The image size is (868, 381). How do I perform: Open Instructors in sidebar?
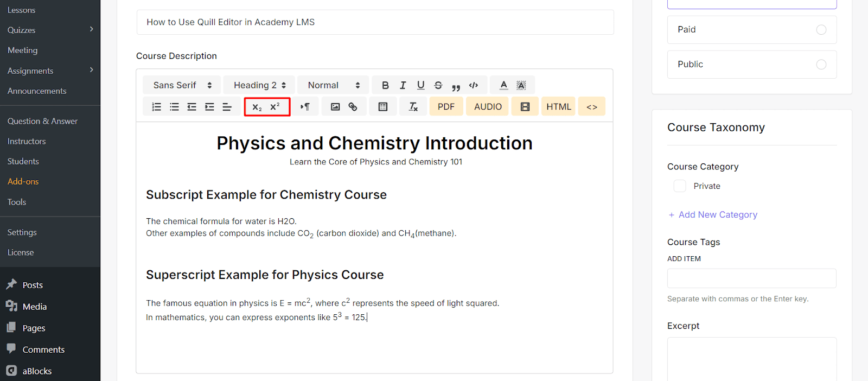coord(27,142)
